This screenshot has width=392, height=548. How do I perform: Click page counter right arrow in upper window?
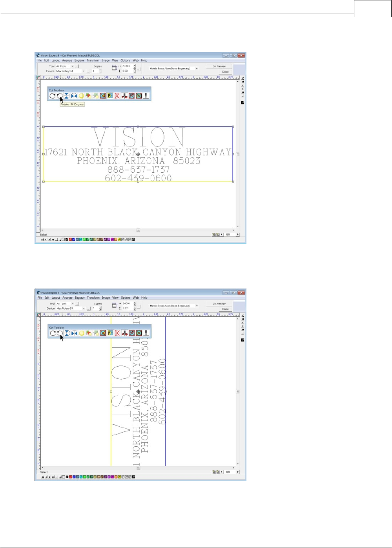click(238, 234)
